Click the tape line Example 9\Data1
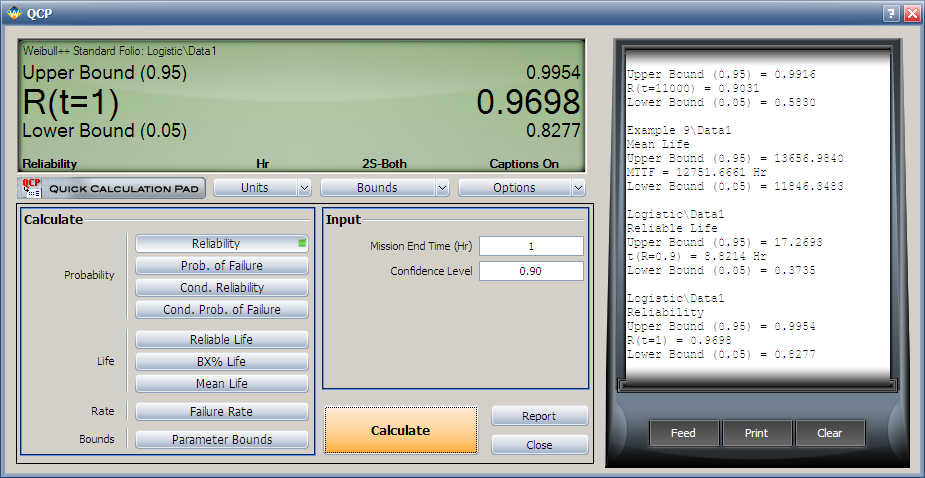Screen dimensions: 925x478 pos(678,130)
